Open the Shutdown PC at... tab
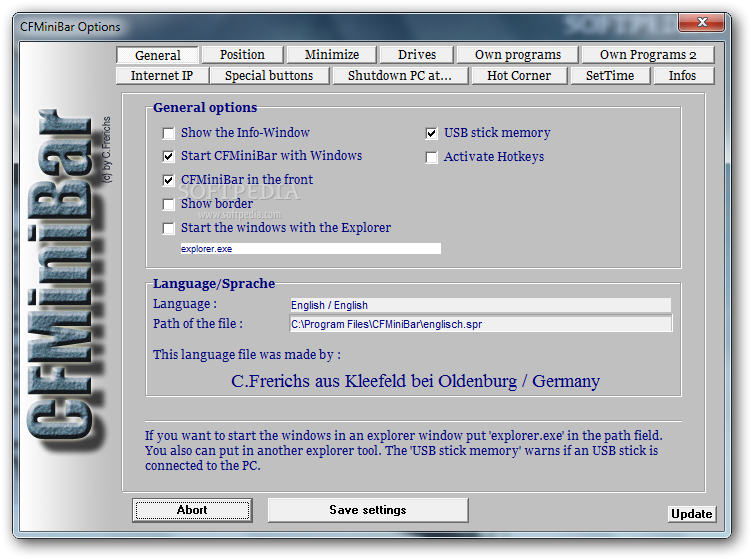The height and width of the screenshot is (559, 752). click(400, 76)
